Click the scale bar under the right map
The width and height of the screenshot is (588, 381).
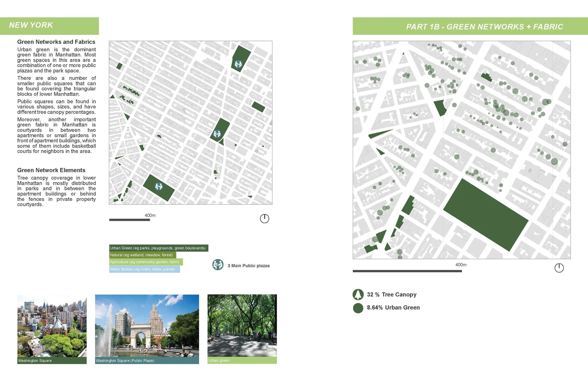tap(407, 271)
